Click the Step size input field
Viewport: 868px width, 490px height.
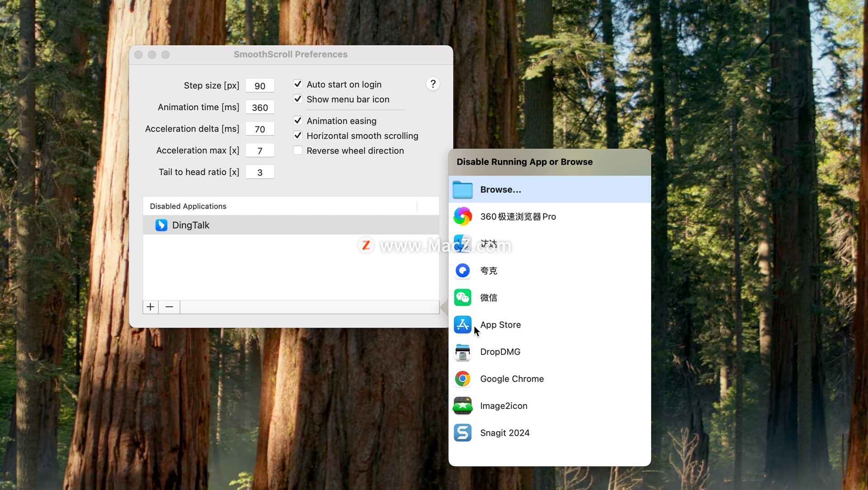pos(260,86)
